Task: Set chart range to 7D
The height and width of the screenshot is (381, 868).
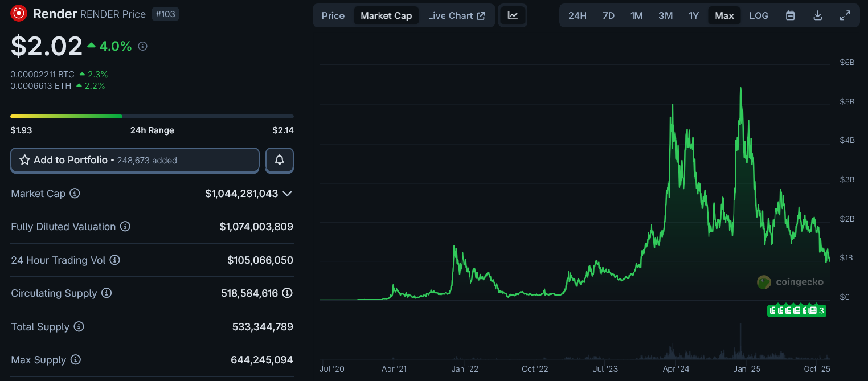Action: coord(608,15)
